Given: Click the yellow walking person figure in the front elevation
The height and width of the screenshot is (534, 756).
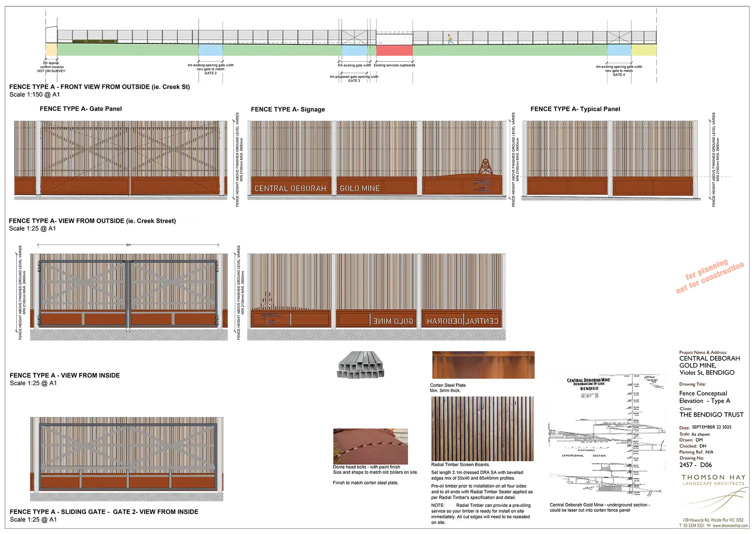Looking at the screenshot, I should point(450,39).
